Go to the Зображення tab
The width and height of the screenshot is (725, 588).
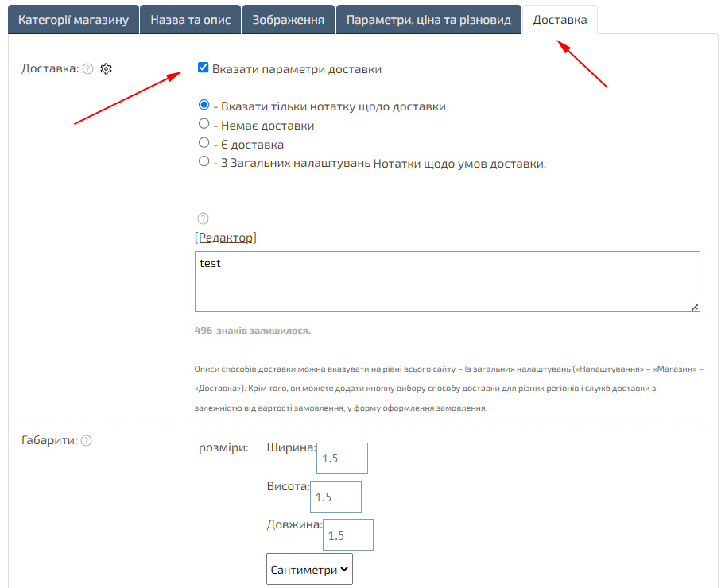pos(288,20)
